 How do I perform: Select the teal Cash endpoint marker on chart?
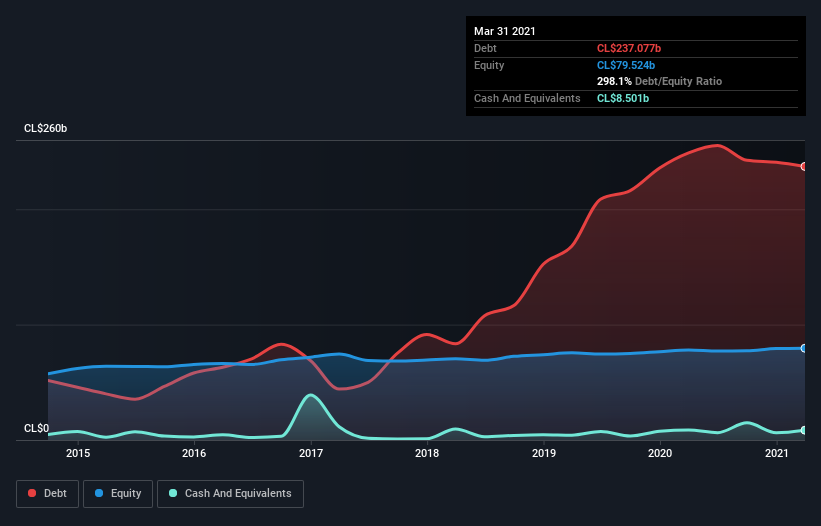pyautogui.click(x=804, y=430)
